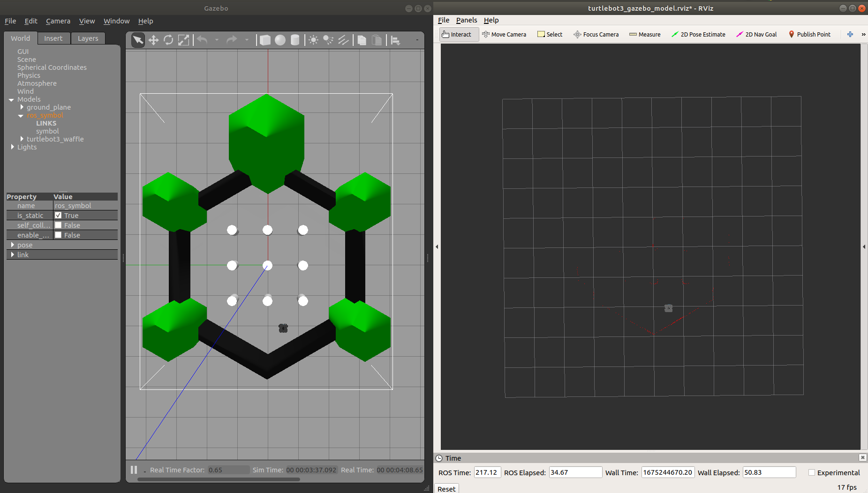This screenshot has width=868, height=493.
Task: Toggle the enable_wind checkbox
Action: tap(58, 235)
